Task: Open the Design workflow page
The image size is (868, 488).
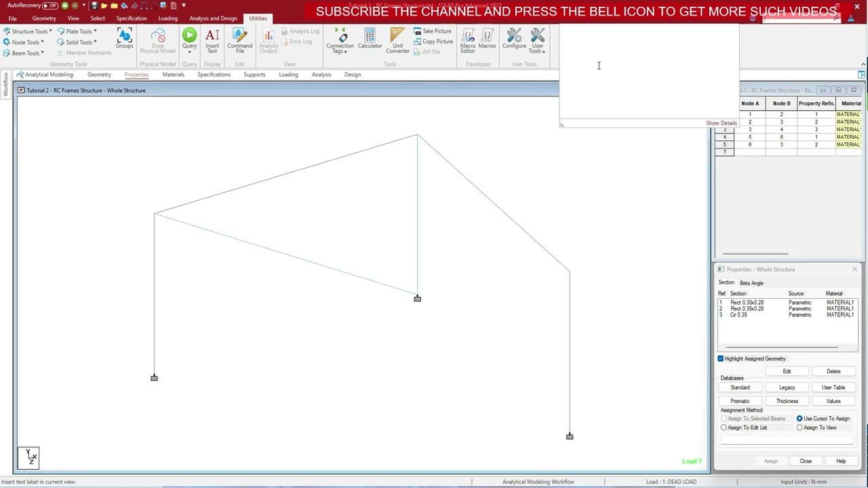Action: point(353,75)
